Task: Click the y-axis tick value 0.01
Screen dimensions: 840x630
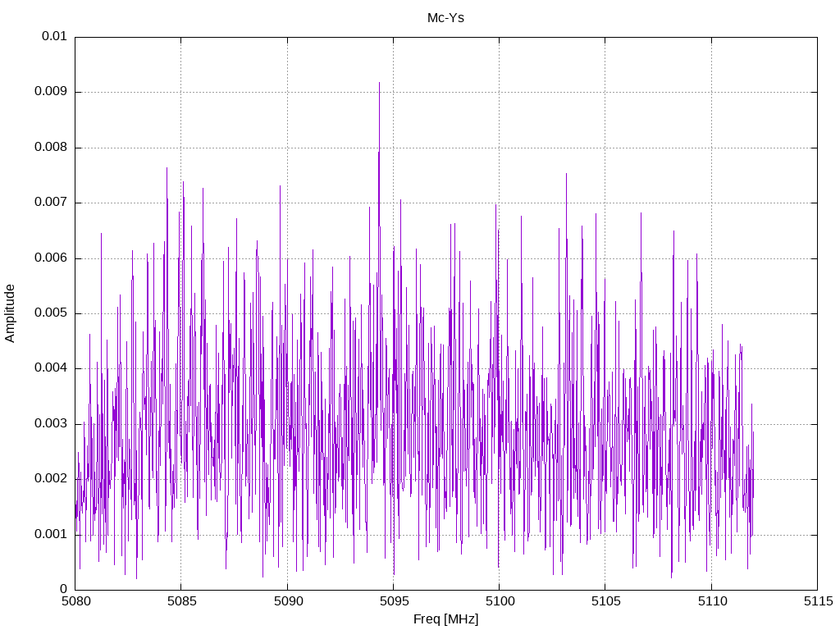Action: click(54, 36)
